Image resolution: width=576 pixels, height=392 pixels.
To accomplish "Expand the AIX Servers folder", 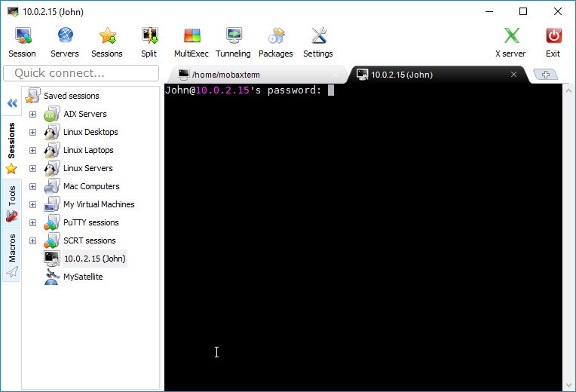I will coord(32,114).
